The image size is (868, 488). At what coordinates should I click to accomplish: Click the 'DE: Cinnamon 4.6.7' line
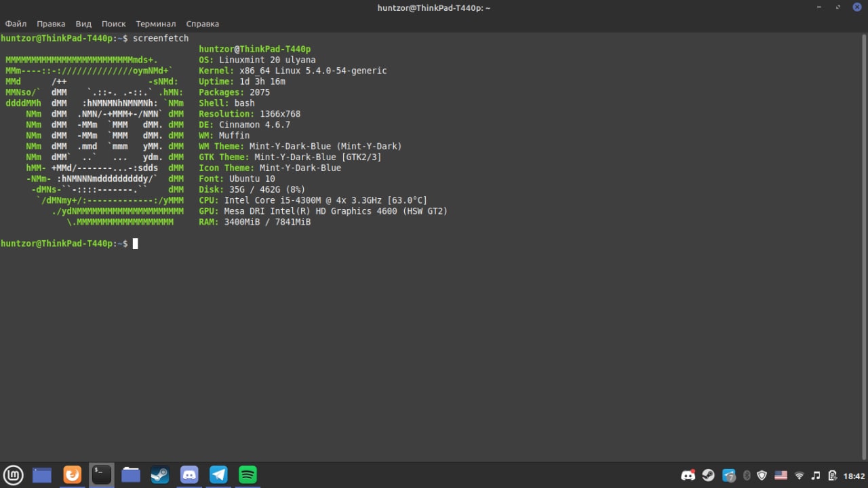point(244,125)
